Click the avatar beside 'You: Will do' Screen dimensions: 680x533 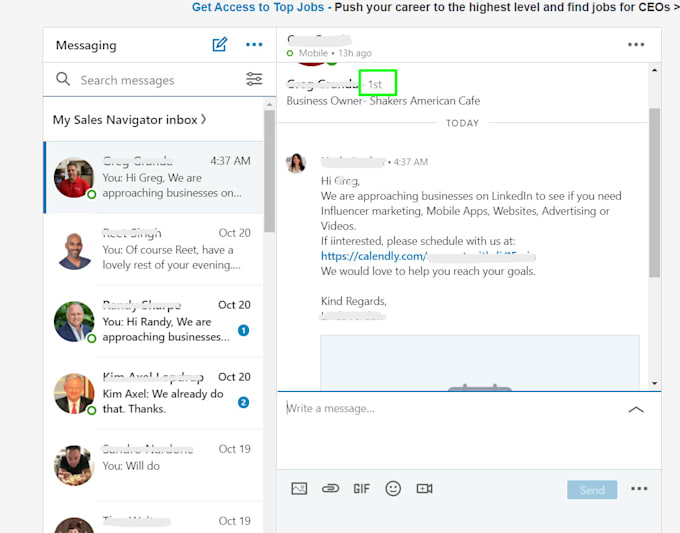point(74,466)
